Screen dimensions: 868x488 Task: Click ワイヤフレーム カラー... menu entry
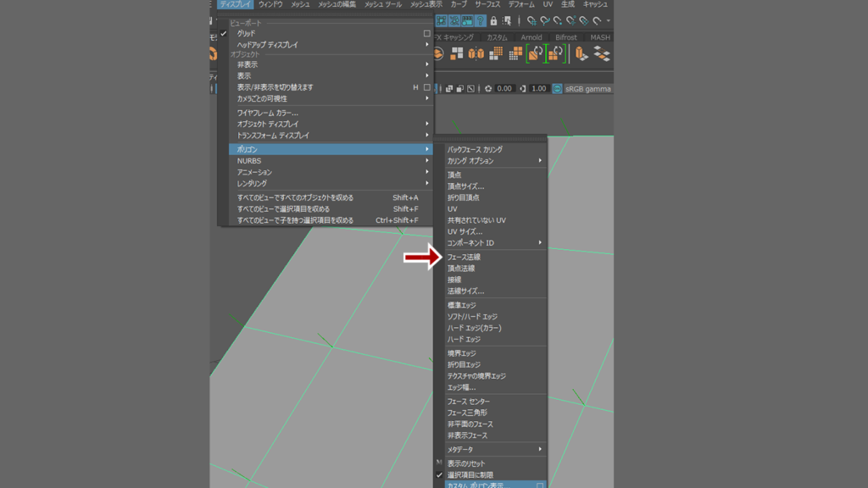pyautogui.click(x=331, y=113)
